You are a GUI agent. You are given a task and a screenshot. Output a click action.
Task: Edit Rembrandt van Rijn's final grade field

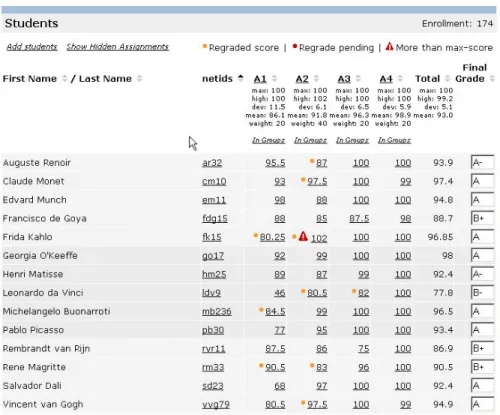pyautogui.click(x=482, y=348)
